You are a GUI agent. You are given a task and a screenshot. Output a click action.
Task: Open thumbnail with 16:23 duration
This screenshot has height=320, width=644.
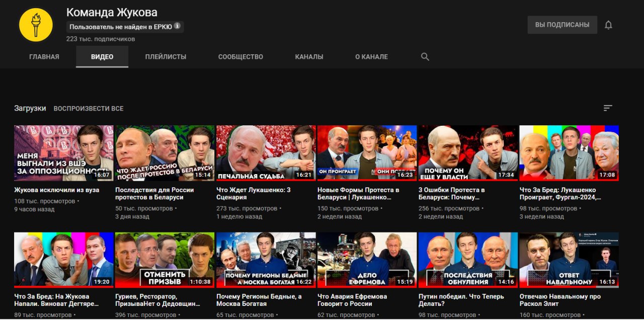(x=367, y=153)
